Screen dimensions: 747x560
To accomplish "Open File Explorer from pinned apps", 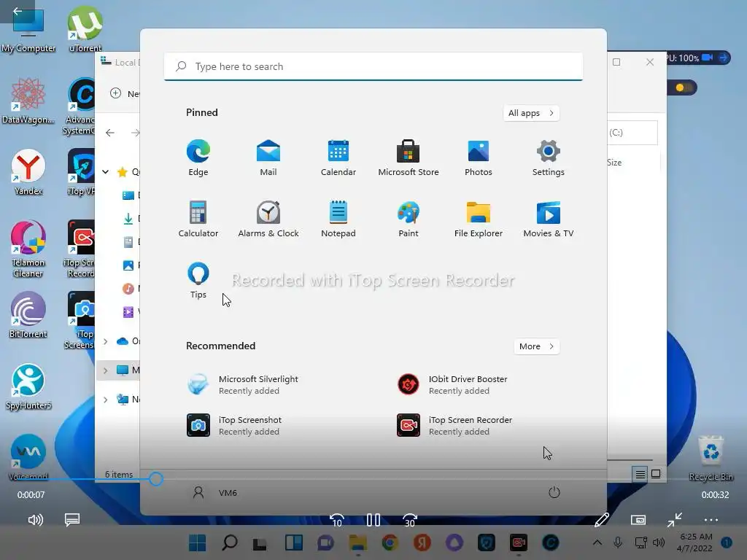I will pyautogui.click(x=479, y=219).
